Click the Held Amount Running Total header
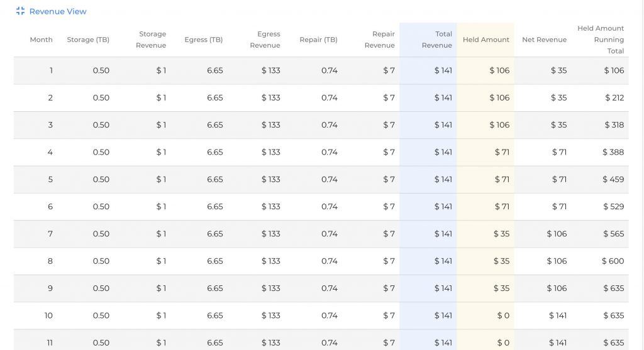This screenshot has height=350, width=644. (x=601, y=40)
